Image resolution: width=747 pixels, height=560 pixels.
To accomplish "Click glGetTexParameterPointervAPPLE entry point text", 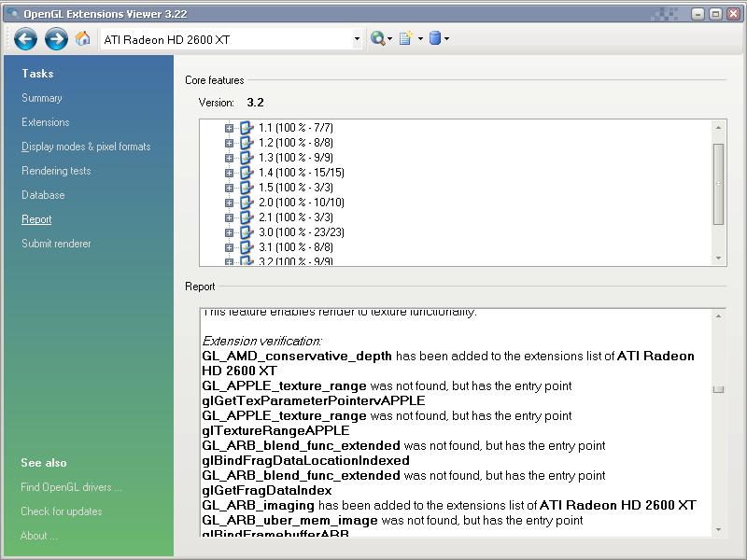I will point(314,401).
